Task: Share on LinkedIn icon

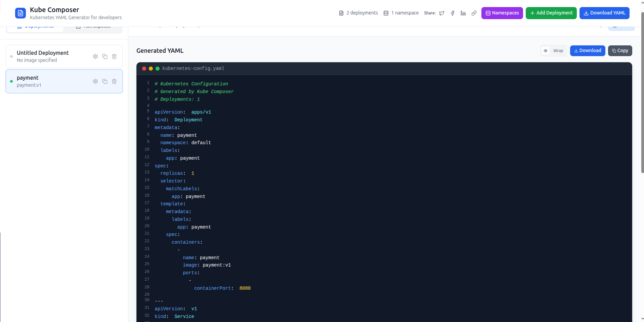Action: pos(463,13)
